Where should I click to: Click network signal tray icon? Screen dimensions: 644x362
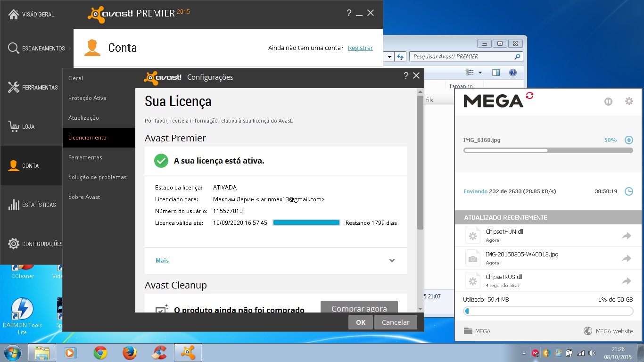point(581,353)
